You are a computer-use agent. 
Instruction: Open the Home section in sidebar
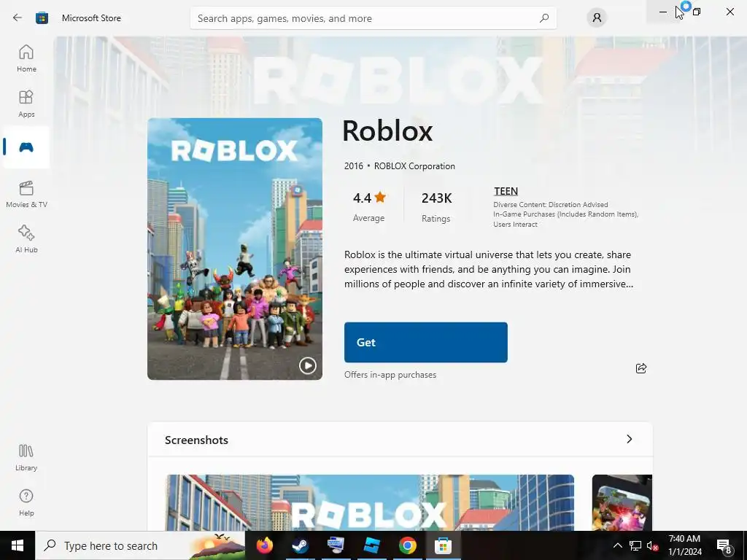click(x=26, y=58)
